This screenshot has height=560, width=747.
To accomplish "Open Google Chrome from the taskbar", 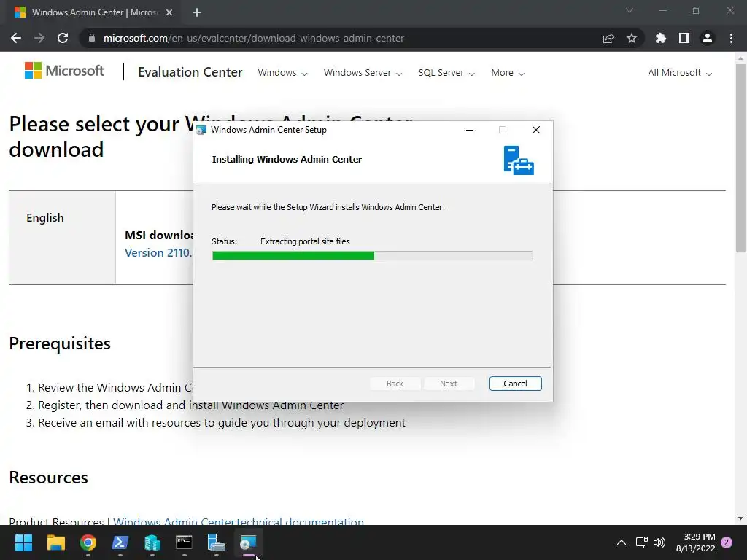I will click(88, 542).
